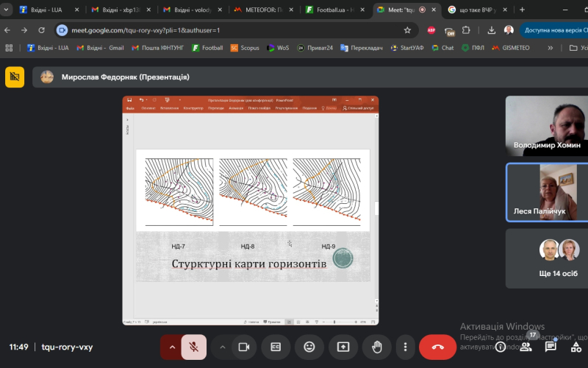Image resolution: width=588 pixels, height=368 pixels.
Task: Select the Леся Палійчук video tile
Action: (547, 192)
